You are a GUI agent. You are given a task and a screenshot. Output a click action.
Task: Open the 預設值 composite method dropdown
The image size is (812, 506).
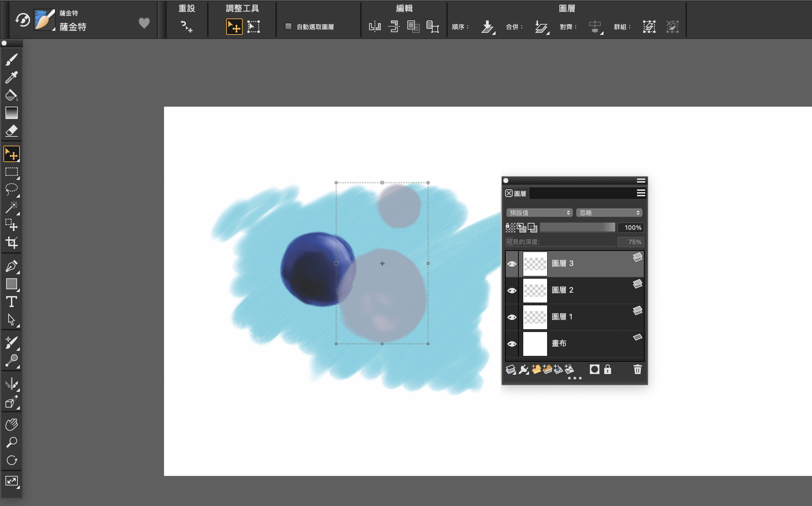pos(539,213)
